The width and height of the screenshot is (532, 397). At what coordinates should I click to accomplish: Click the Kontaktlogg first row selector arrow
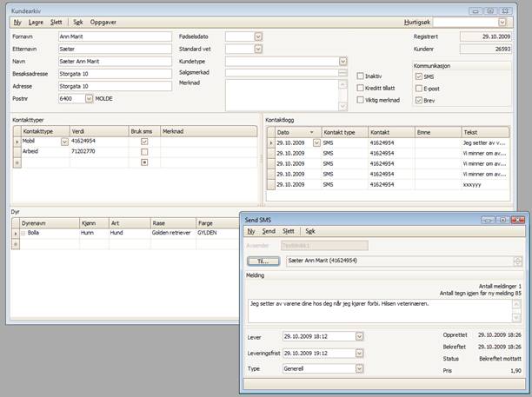point(270,143)
